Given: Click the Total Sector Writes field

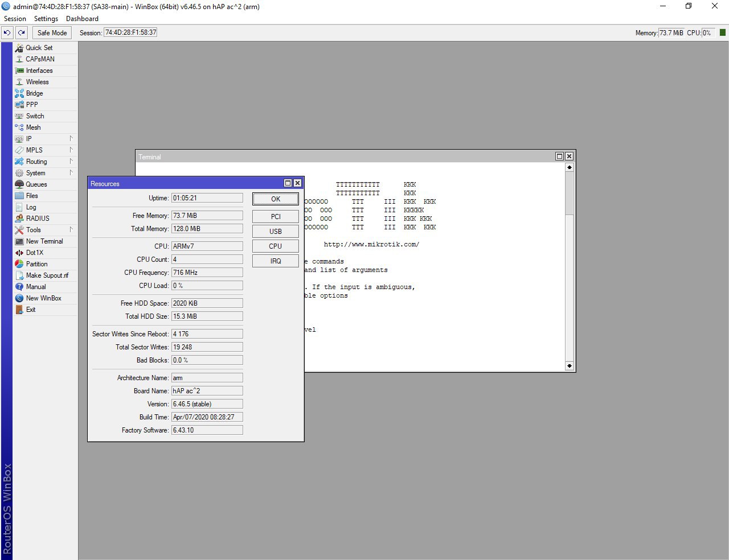Looking at the screenshot, I should click(207, 347).
